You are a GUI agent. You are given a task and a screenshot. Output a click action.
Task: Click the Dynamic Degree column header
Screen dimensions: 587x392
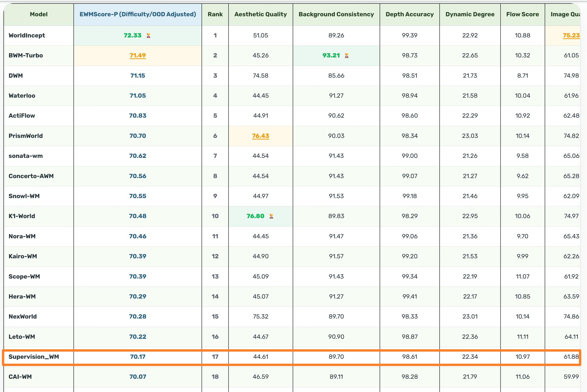470,14
